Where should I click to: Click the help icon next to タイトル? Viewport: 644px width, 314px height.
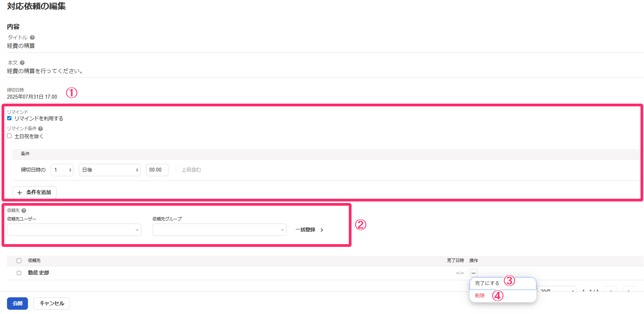(32, 38)
